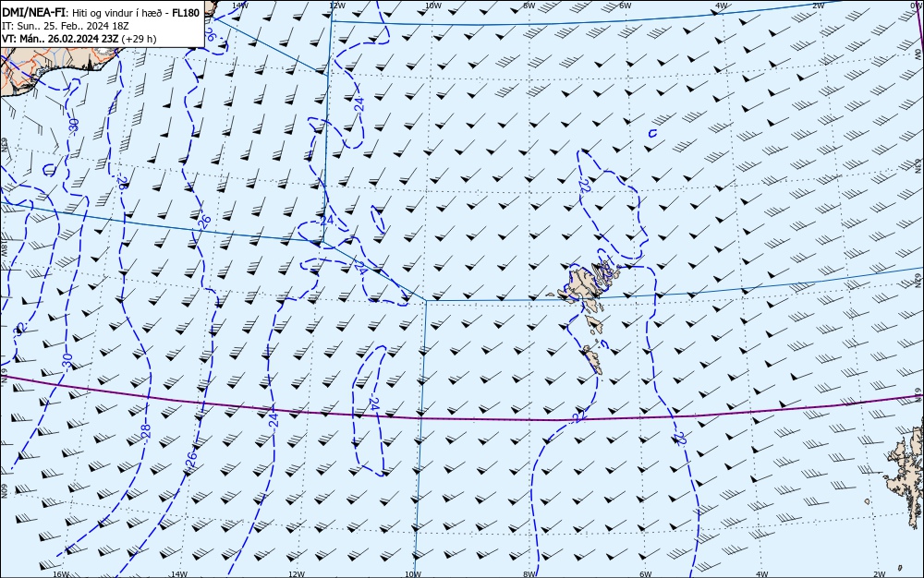Screen dimensions: 924x578
Task: Click the 2W longitude label on the bottom edge
Action: pyautogui.click(x=880, y=574)
